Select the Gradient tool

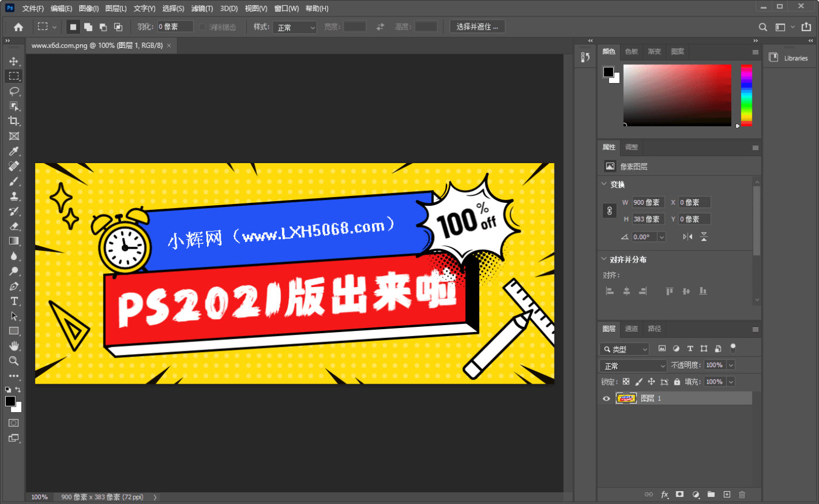(x=13, y=241)
